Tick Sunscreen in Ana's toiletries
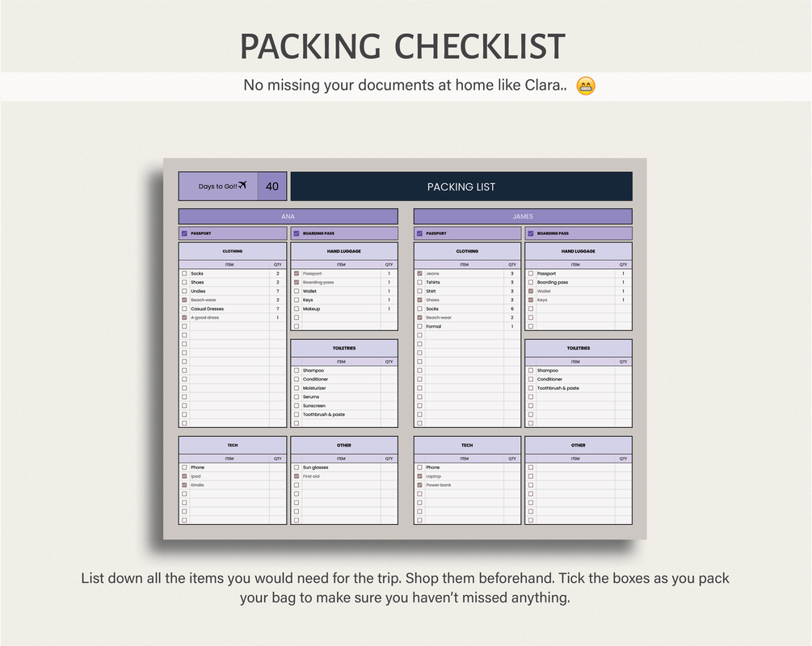This screenshot has height=646, width=812. pos(297,406)
